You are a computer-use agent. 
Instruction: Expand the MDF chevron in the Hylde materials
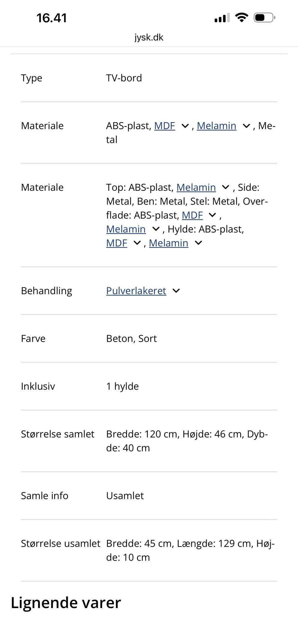137,243
